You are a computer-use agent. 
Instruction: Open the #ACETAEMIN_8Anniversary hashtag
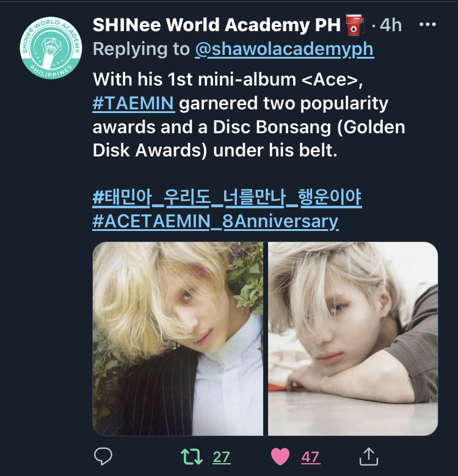216,221
